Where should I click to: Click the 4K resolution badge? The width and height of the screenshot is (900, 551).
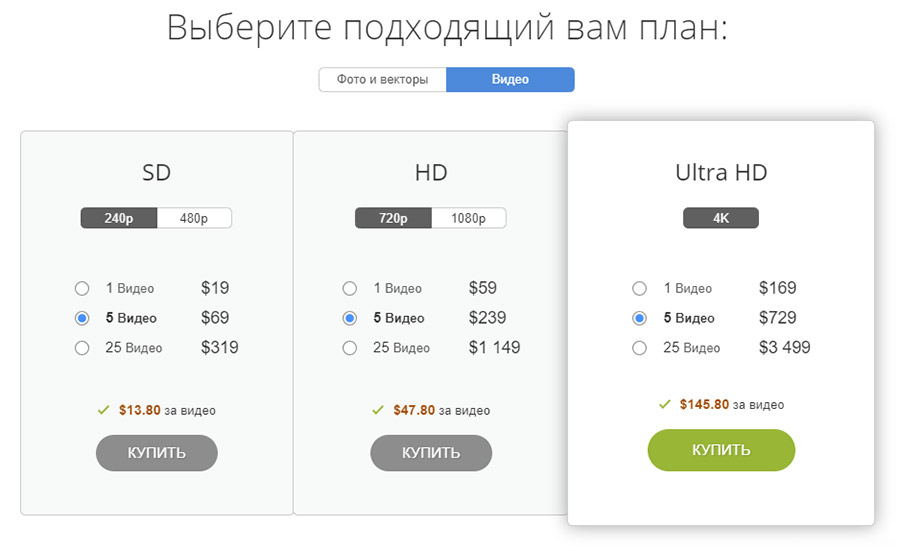coord(721,218)
